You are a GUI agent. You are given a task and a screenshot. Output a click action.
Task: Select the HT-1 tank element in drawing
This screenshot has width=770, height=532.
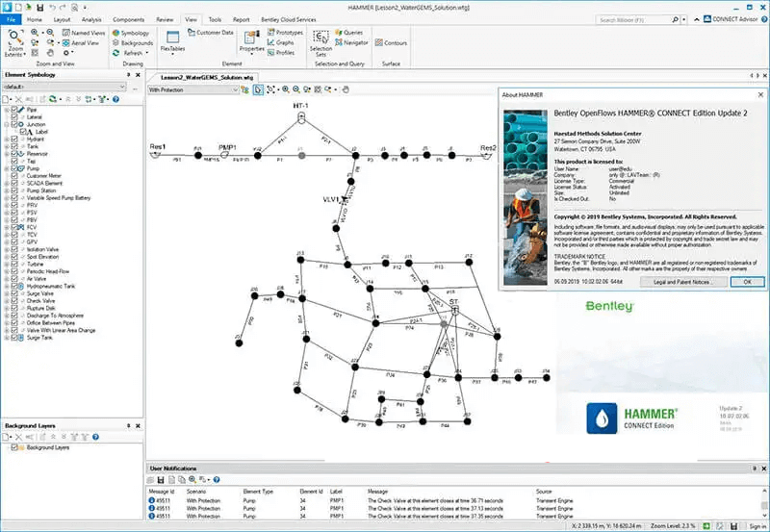pos(301,117)
